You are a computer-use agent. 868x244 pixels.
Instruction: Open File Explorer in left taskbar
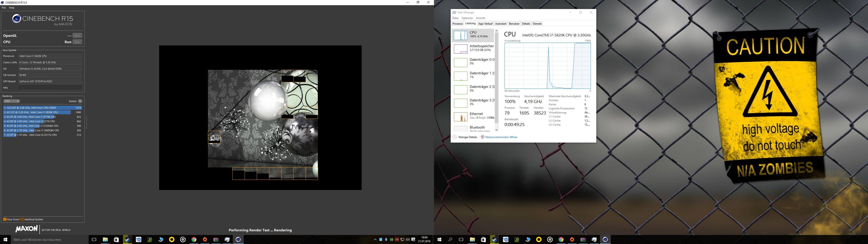pyautogui.click(x=105, y=240)
